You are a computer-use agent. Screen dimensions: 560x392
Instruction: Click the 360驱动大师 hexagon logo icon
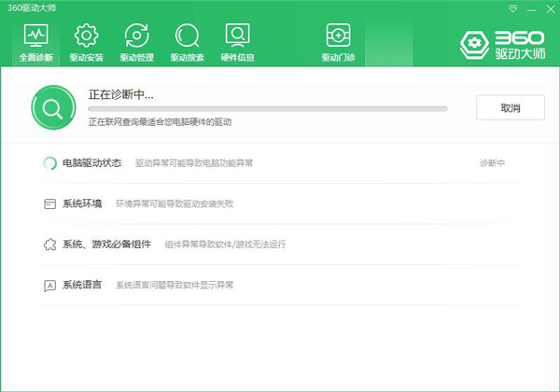[474, 45]
